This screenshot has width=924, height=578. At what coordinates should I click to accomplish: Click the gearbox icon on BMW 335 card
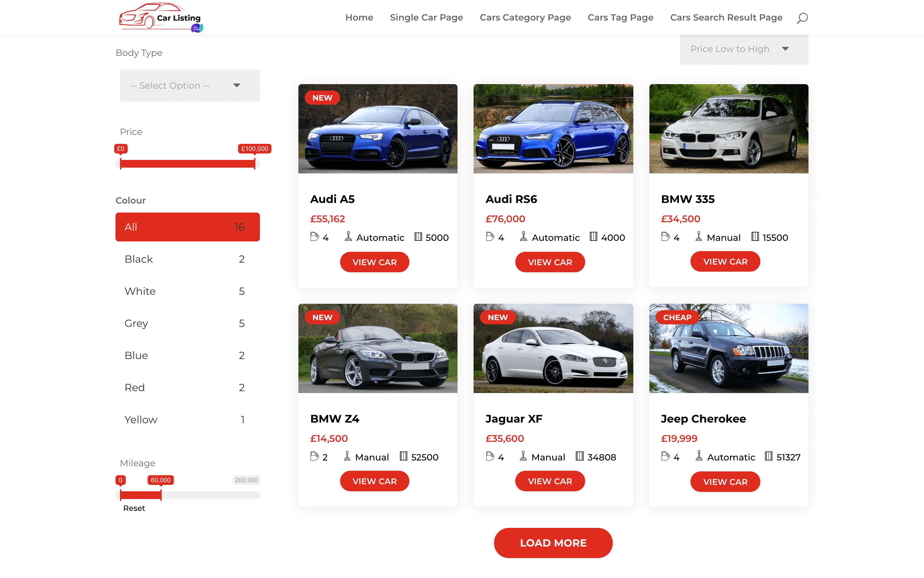coord(698,236)
